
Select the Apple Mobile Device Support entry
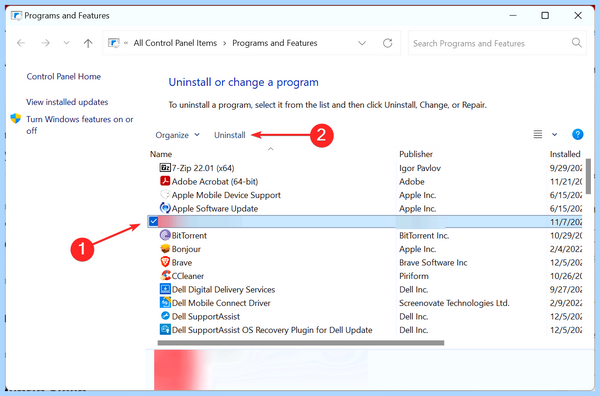[226, 195]
